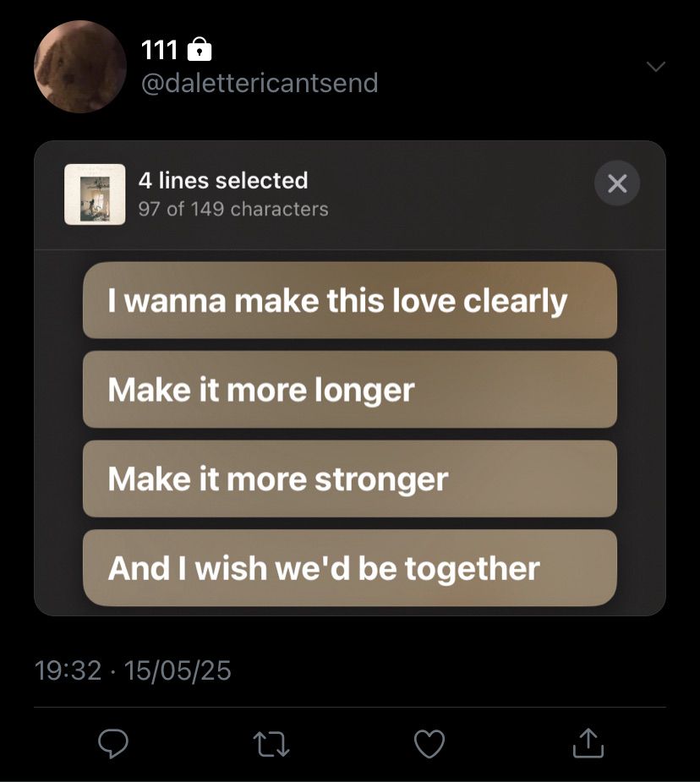Click the empty card area right of the lyrics
Screen dimensions: 700x782
(641, 431)
